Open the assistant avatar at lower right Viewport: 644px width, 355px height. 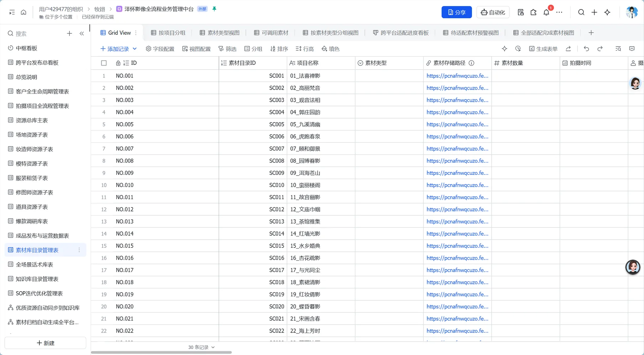(x=633, y=267)
